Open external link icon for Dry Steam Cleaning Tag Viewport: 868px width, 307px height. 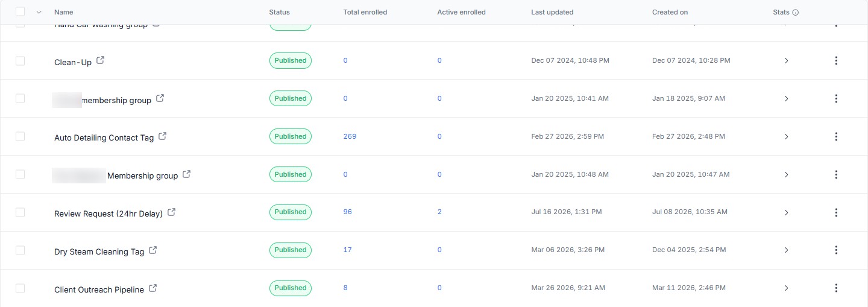click(153, 250)
